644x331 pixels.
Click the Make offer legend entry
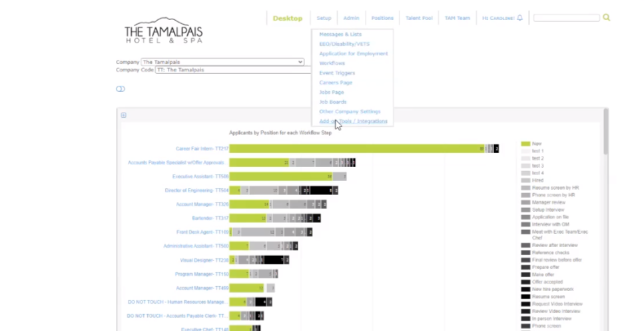point(543,275)
